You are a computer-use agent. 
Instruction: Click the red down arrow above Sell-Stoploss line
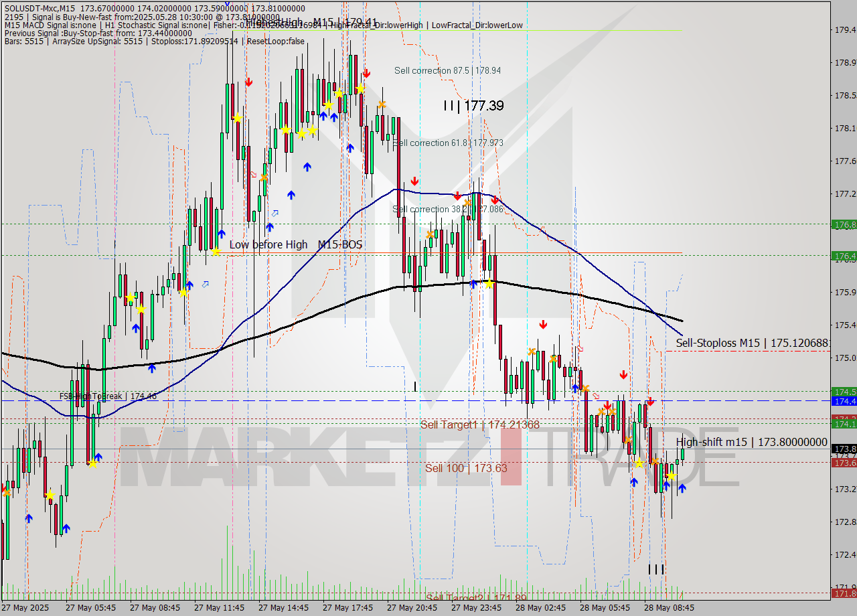tap(623, 374)
